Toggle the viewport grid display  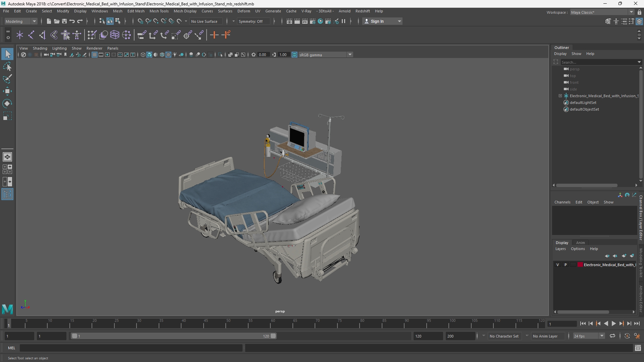pyautogui.click(x=95, y=55)
